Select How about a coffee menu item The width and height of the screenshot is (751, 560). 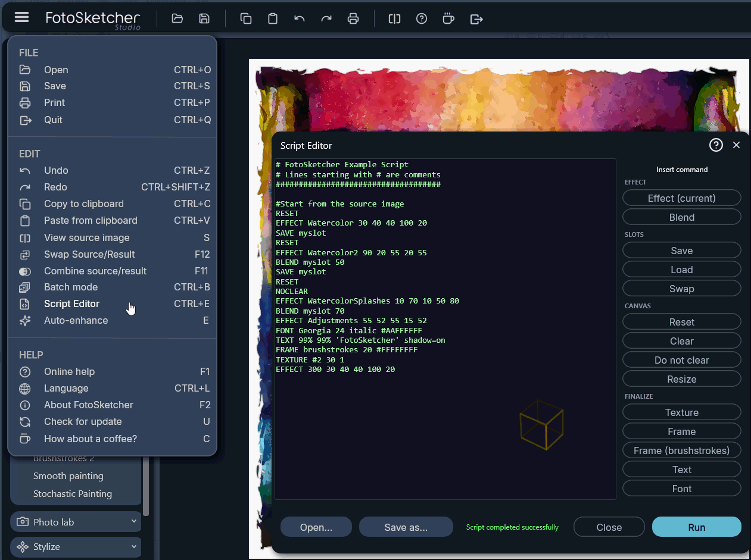pos(112,439)
